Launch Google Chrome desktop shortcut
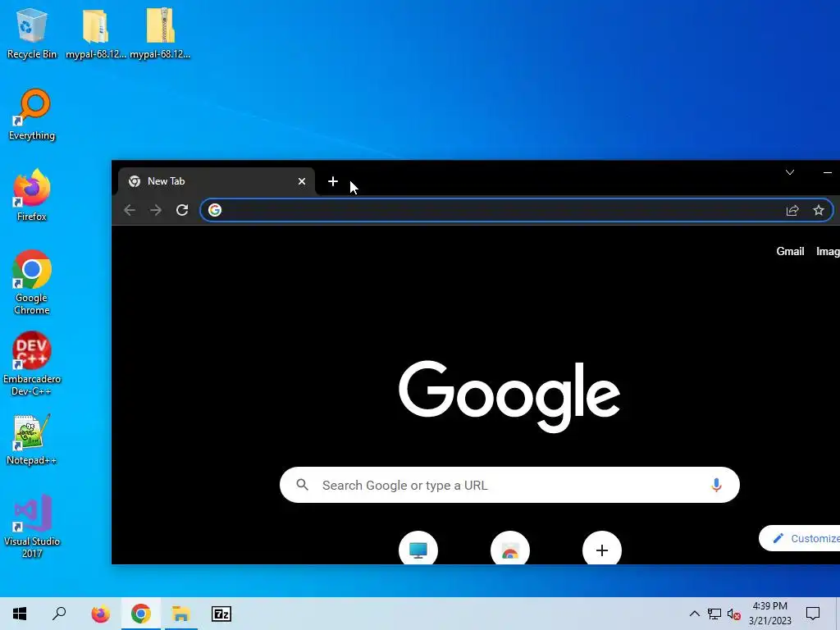This screenshot has width=840, height=630. tap(32, 282)
